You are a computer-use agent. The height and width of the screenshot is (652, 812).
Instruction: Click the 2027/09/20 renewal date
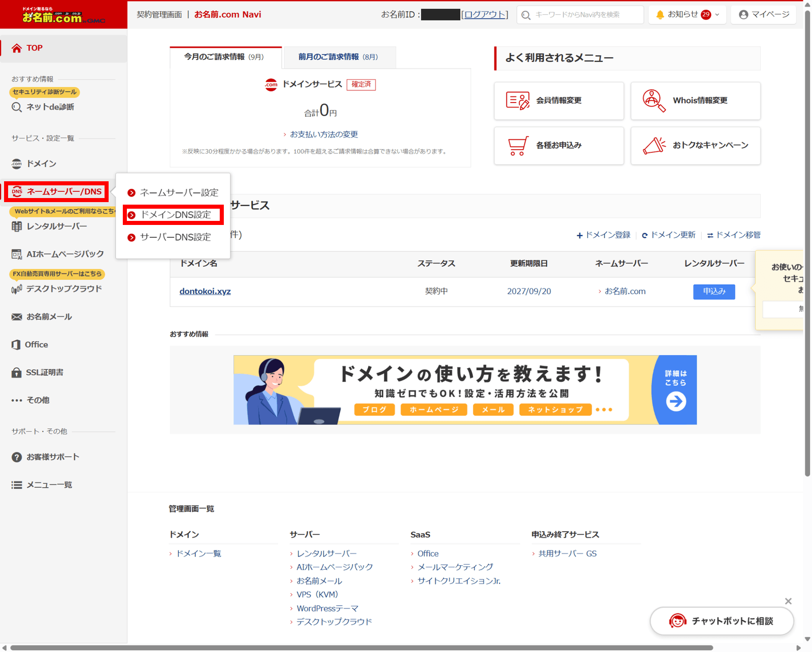pos(529,291)
